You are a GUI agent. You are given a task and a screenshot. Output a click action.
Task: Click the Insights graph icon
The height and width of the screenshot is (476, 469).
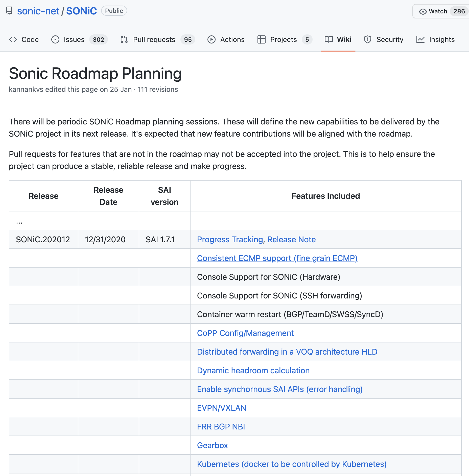tap(420, 39)
